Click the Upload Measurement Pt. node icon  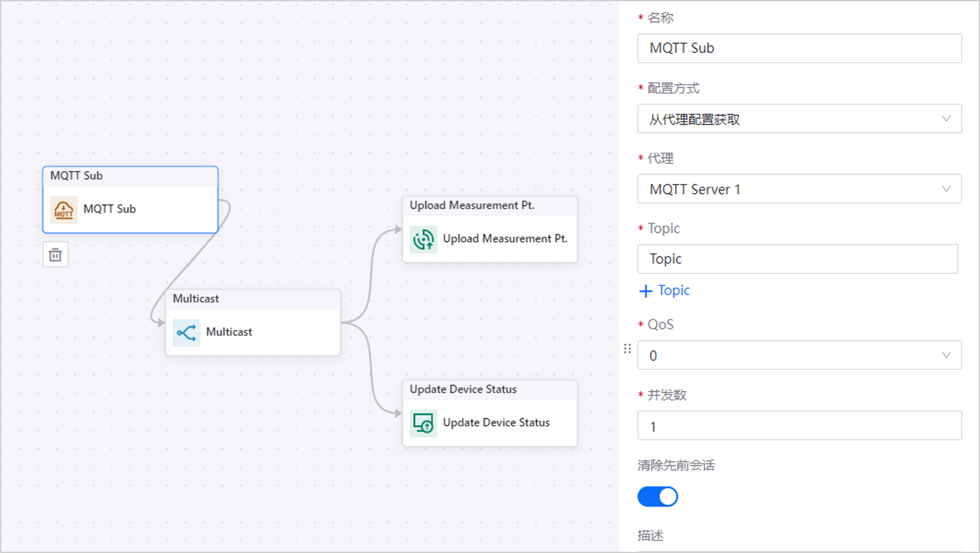pyautogui.click(x=423, y=239)
